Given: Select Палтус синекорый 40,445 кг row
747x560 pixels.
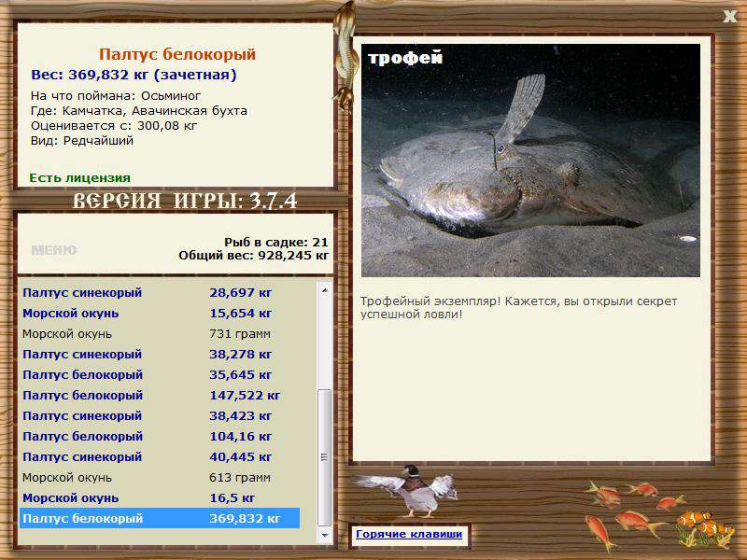Looking at the screenshot, I should [159, 456].
